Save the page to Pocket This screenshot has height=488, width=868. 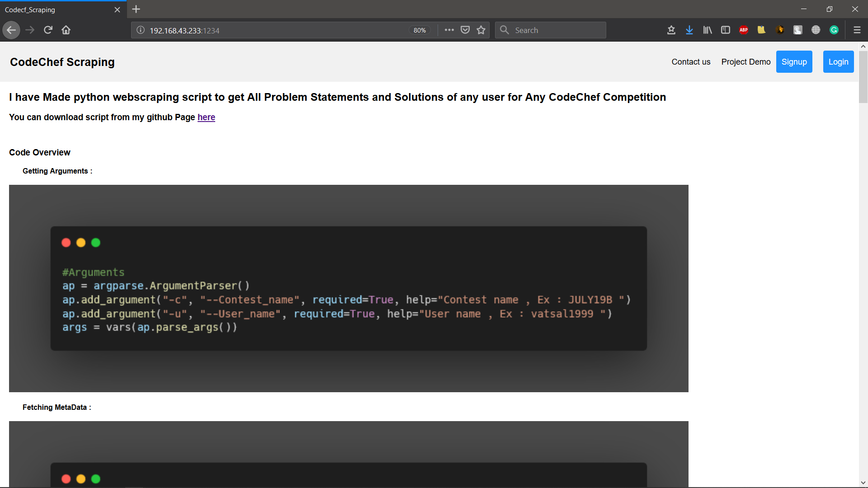coord(465,30)
